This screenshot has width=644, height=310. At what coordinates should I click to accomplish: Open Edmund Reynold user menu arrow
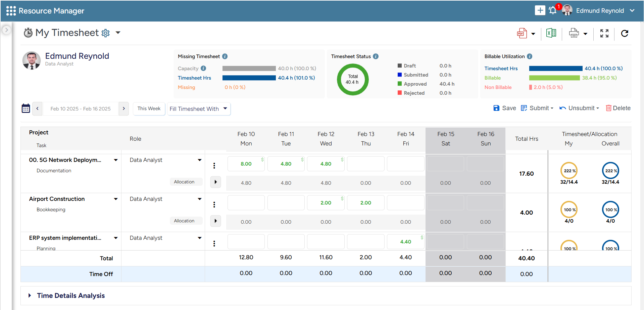pyautogui.click(x=632, y=11)
